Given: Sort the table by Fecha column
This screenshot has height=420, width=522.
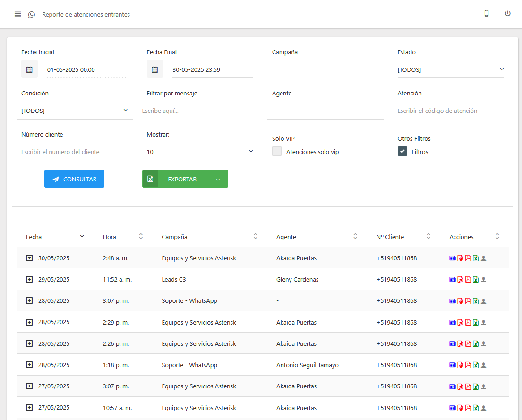Looking at the screenshot, I should (x=55, y=237).
